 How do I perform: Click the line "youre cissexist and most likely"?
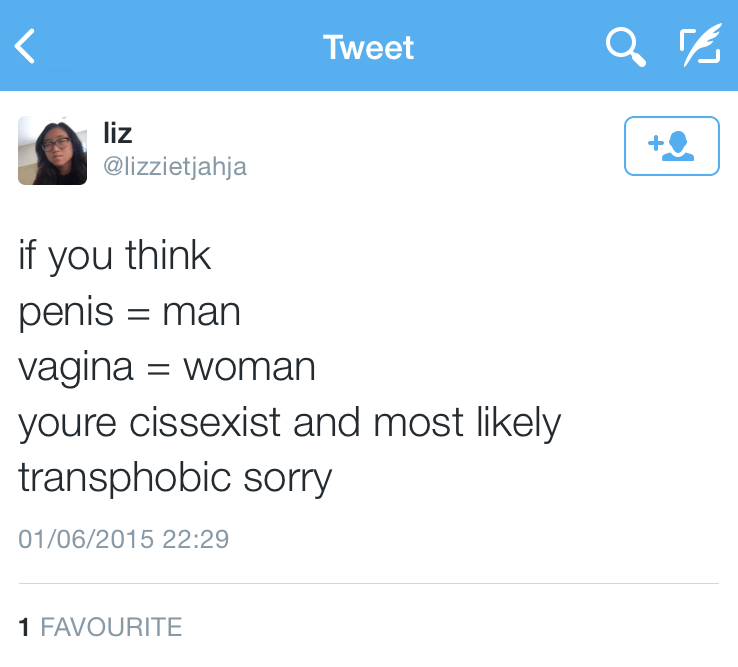290,424
